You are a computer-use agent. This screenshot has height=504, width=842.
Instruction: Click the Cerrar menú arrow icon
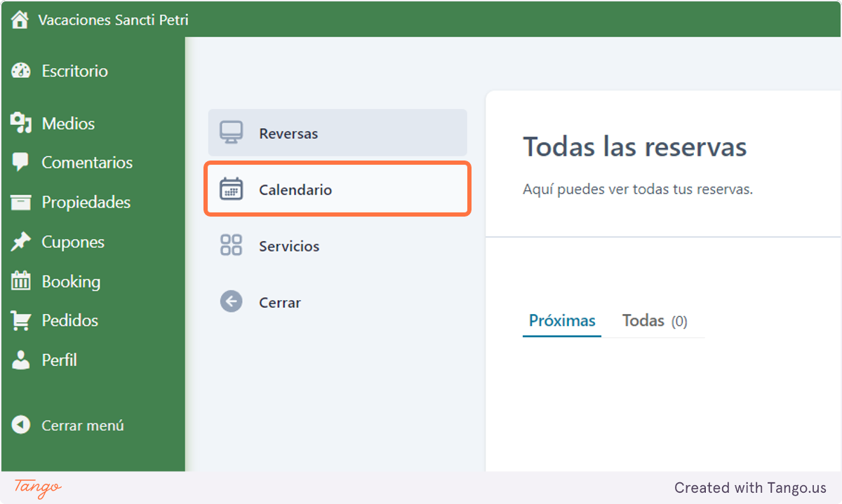[21, 425]
